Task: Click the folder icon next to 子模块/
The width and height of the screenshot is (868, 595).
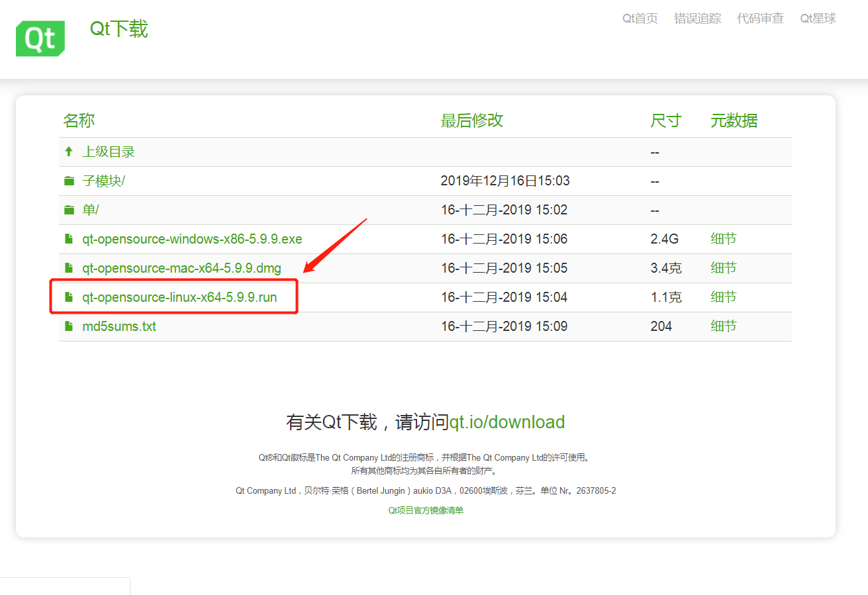Action: pos(69,180)
